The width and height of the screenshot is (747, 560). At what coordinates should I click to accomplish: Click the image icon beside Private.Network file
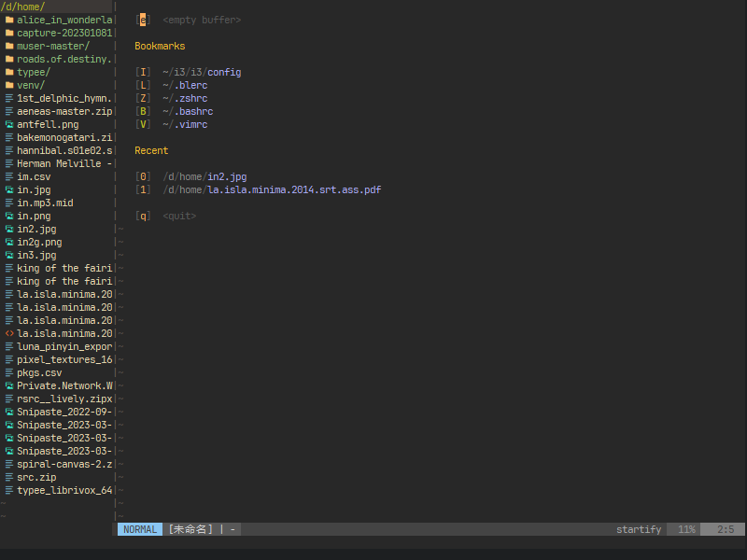pos(9,385)
